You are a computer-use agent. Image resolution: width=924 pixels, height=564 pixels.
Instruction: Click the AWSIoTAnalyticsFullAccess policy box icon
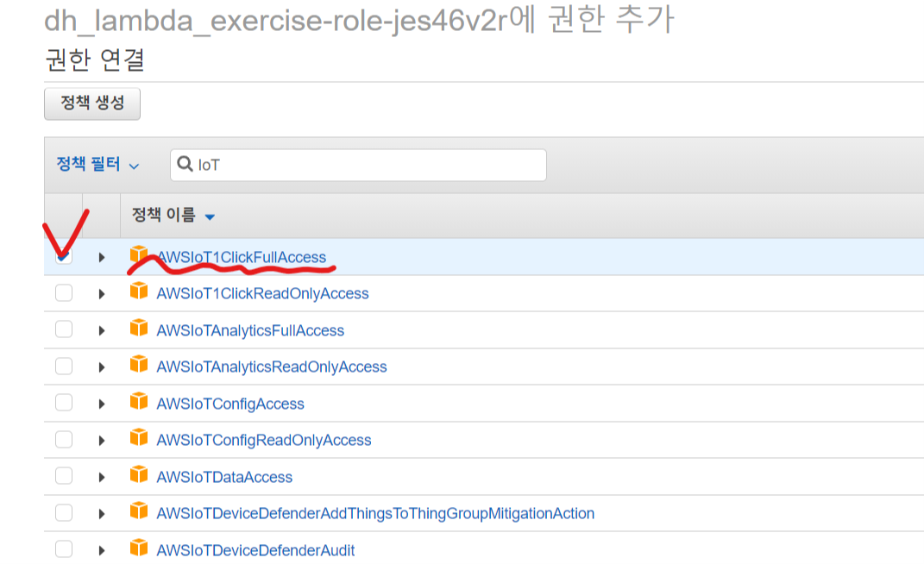coord(139,328)
